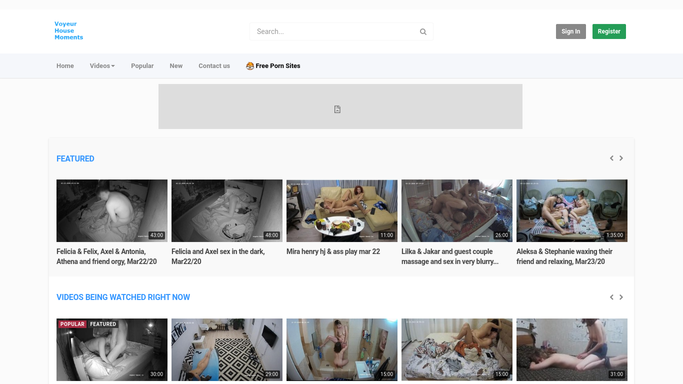
Task: Click the Sign In button
Action: point(571,31)
